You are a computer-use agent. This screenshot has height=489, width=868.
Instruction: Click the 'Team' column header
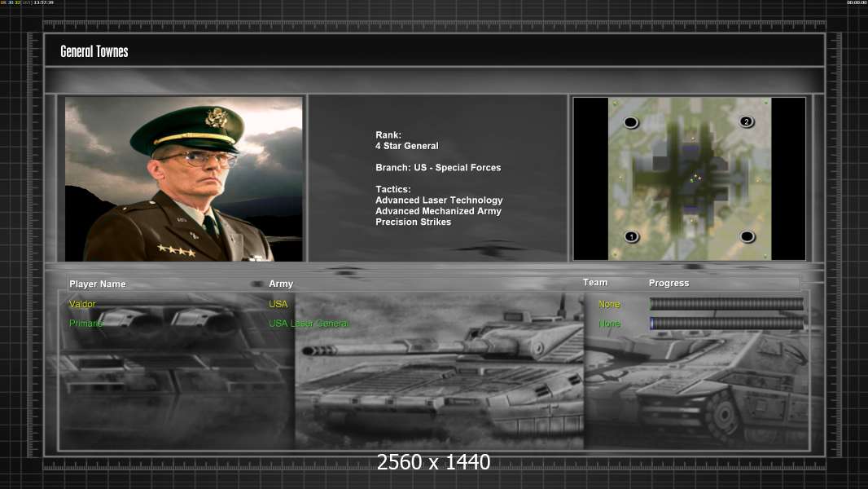tap(595, 283)
